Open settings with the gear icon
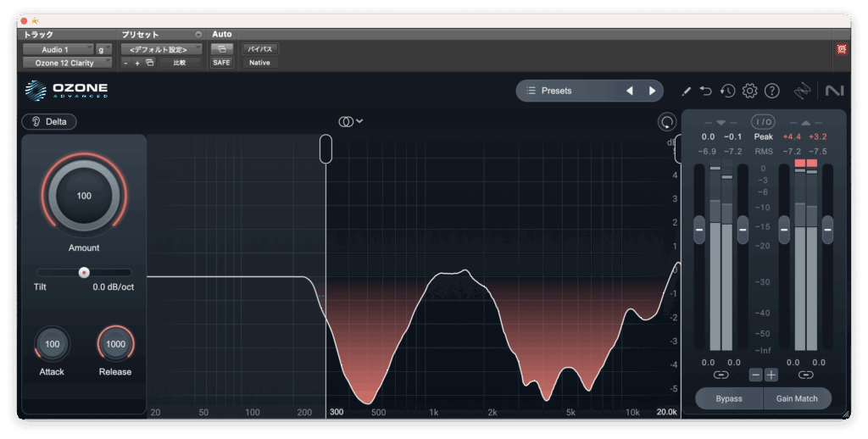This screenshot has width=868, height=439. click(x=750, y=91)
